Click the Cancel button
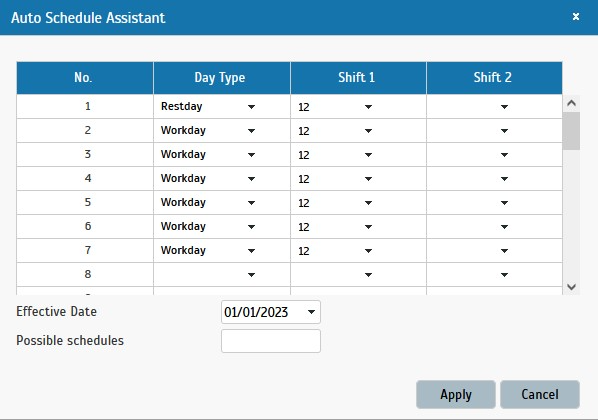Viewport: 598px width, 420px height. tap(540, 394)
